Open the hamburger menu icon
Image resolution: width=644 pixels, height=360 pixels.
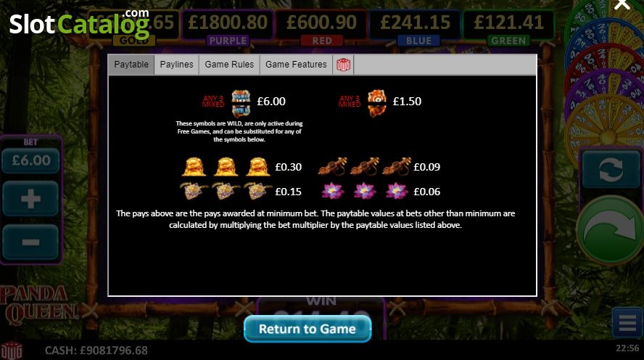click(627, 322)
